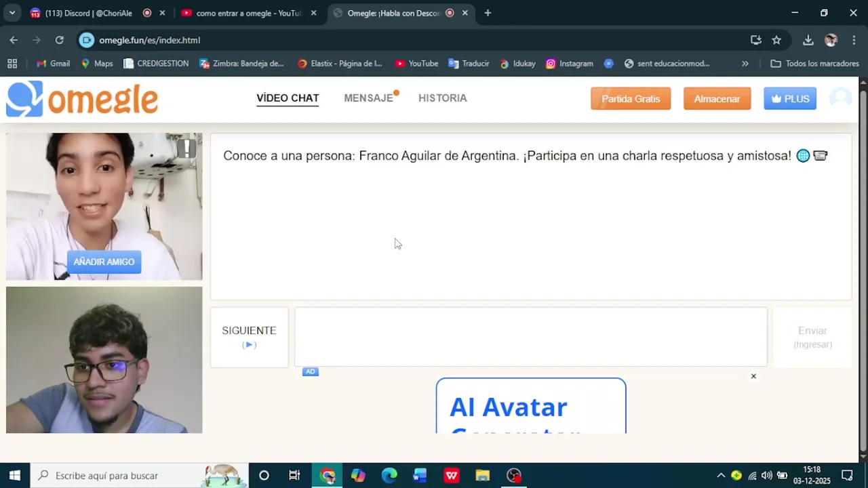Click the address bar URL omegle.fun
The image size is (868, 488).
(150, 40)
